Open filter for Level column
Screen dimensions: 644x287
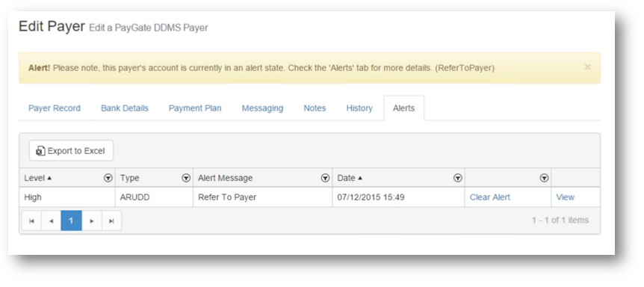(108, 178)
